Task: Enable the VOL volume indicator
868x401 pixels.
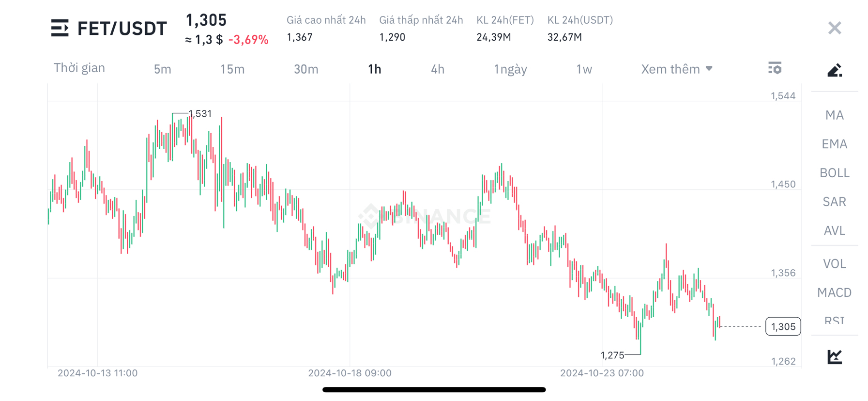Action: [x=834, y=263]
